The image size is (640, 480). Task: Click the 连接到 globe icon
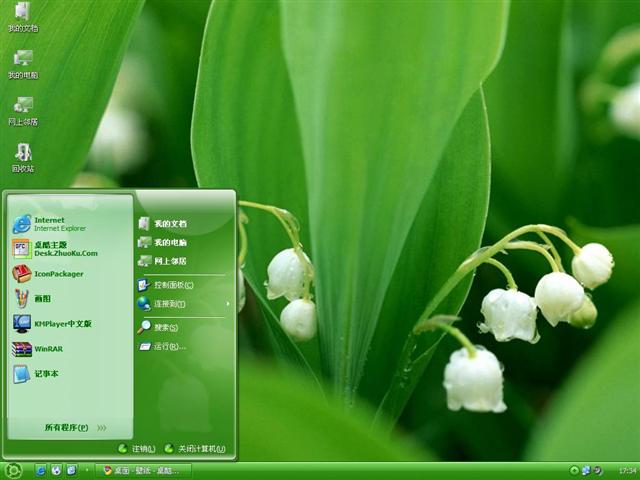click(x=144, y=304)
